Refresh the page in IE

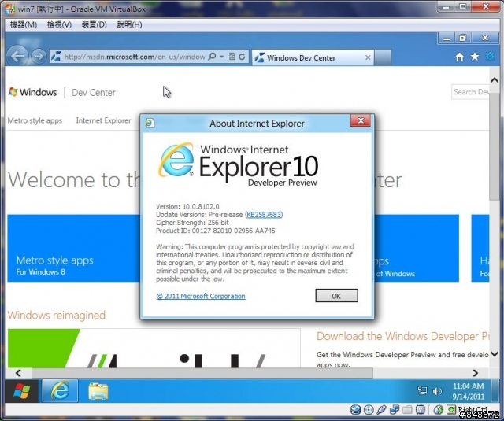[x=242, y=57]
